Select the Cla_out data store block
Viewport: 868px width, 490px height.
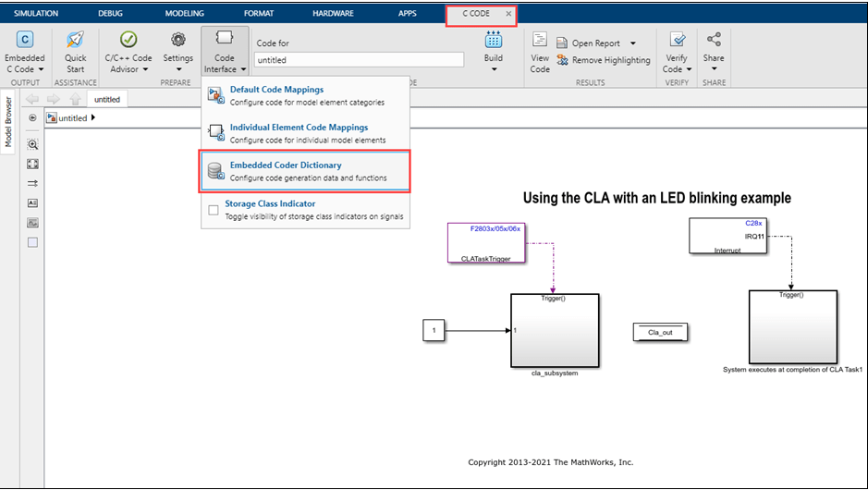tap(660, 332)
